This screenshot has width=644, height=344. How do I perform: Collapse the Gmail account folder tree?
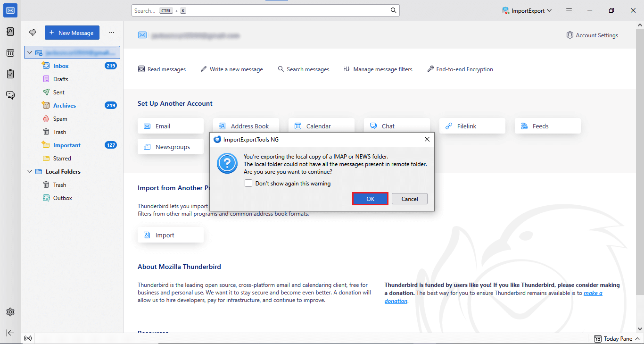[x=30, y=52]
